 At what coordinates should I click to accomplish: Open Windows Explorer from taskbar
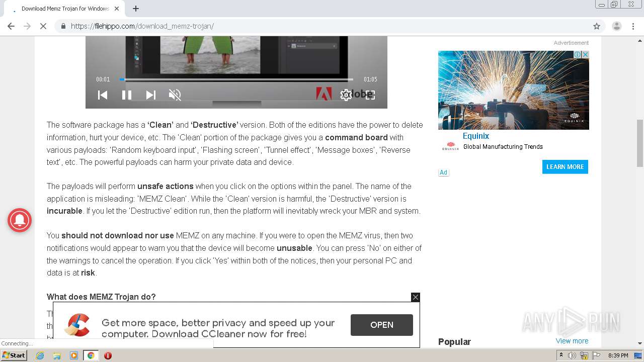point(57,355)
